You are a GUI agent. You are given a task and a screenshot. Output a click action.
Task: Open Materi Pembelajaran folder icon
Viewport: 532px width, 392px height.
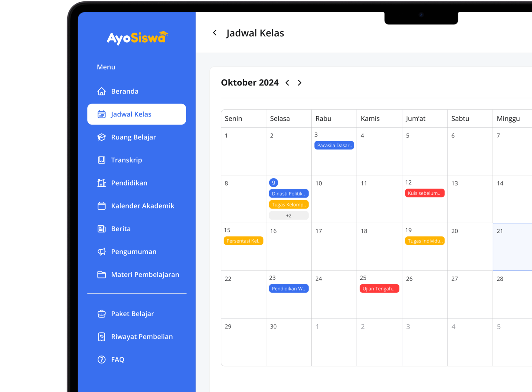[102, 275]
